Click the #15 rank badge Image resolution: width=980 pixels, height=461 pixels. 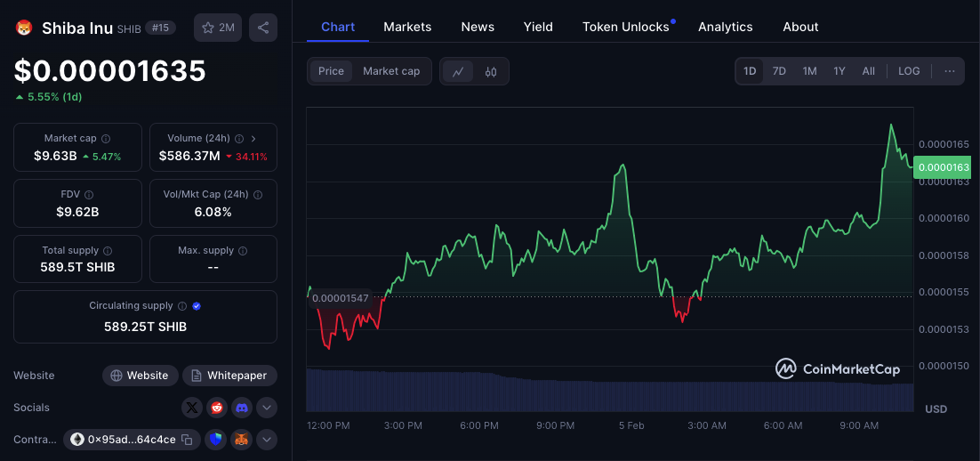(x=161, y=28)
